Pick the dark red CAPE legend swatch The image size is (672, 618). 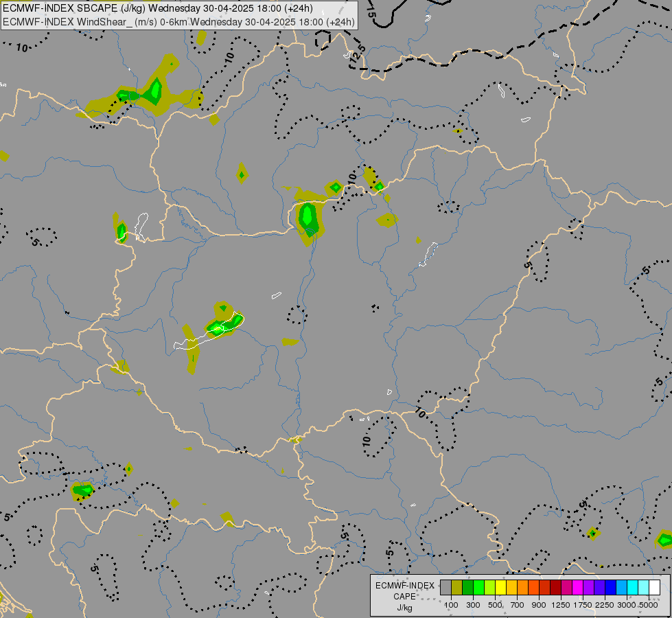(x=555, y=588)
